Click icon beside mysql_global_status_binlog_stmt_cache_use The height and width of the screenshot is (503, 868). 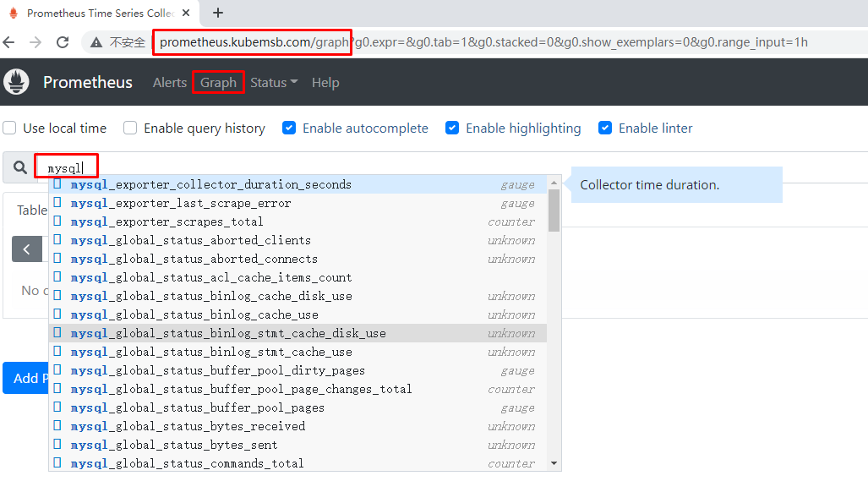tap(57, 351)
